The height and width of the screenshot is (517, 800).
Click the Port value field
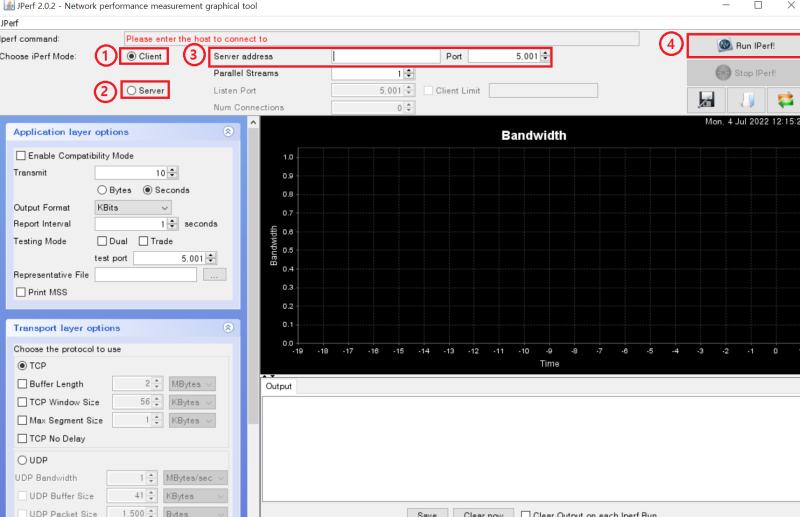tap(504, 56)
